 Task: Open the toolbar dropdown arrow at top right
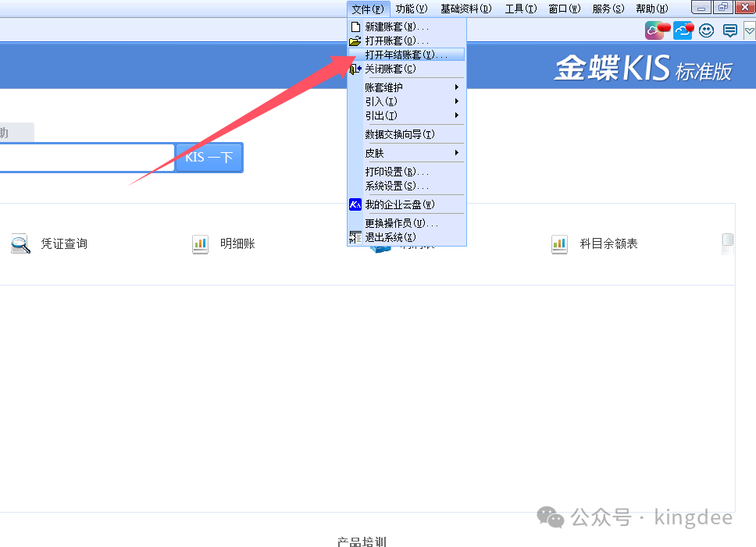coord(750,31)
